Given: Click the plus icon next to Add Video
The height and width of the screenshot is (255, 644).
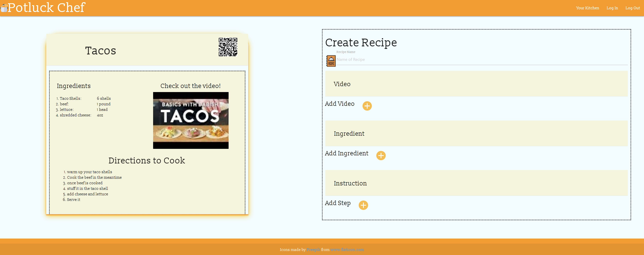Looking at the screenshot, I should 367,106.
